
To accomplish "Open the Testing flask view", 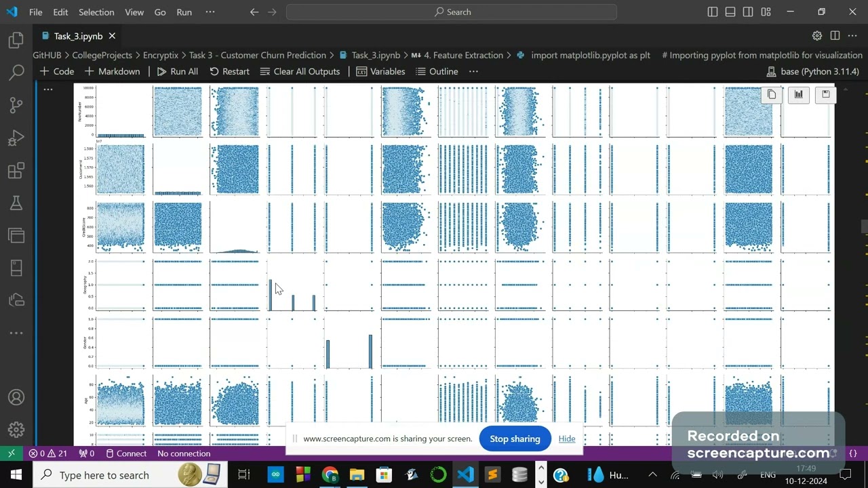I will (x=16, y=203).
